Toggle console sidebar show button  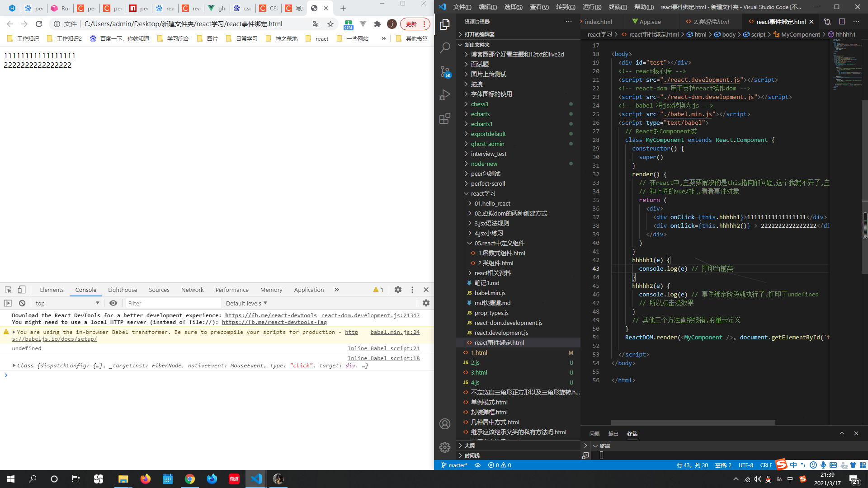pos(8,303)
